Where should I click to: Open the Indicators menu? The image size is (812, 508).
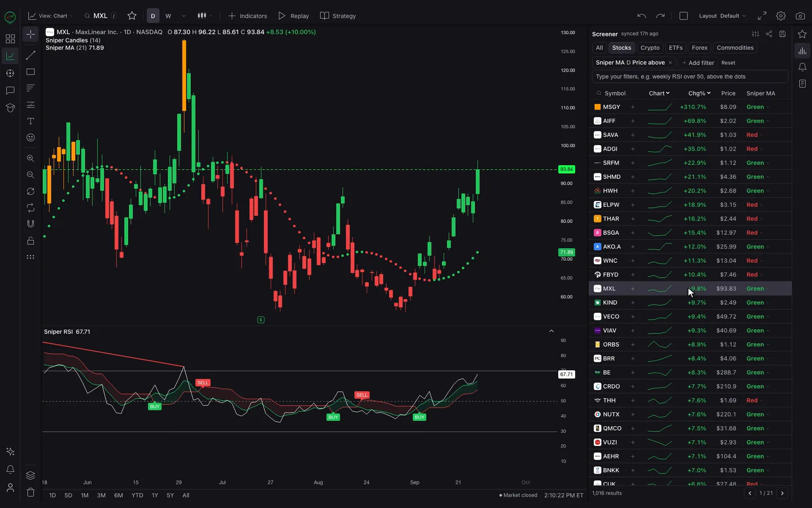[x=248, y=16]
